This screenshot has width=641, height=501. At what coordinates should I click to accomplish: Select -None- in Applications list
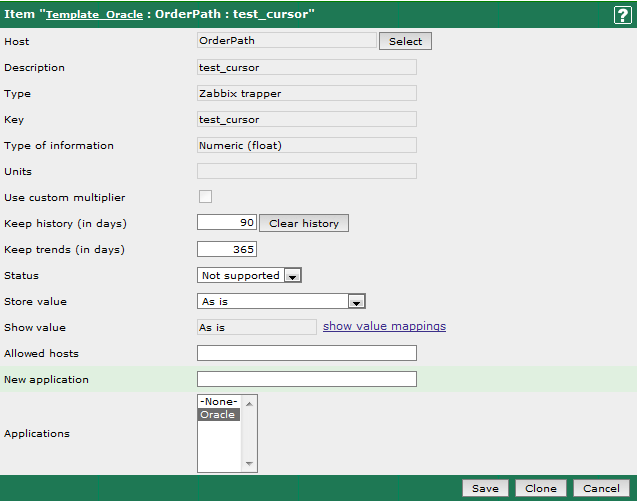[219, 401]
